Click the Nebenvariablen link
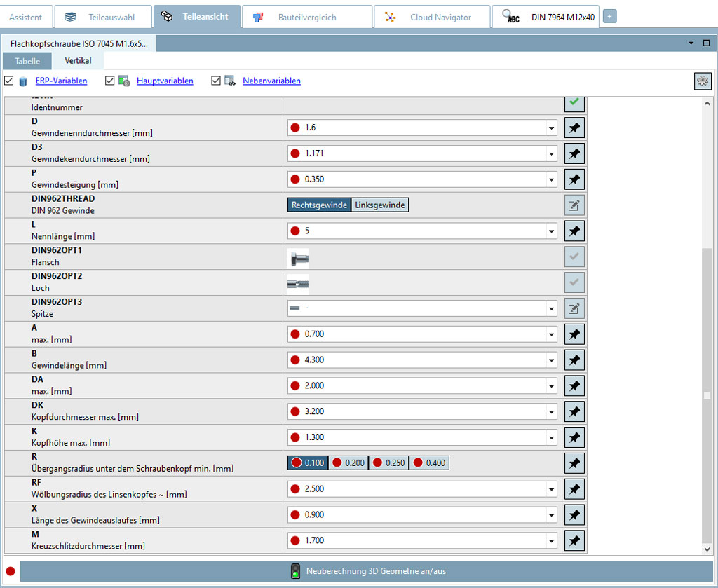The height and width of the screenshot is (588, 718). pos(271,81)
